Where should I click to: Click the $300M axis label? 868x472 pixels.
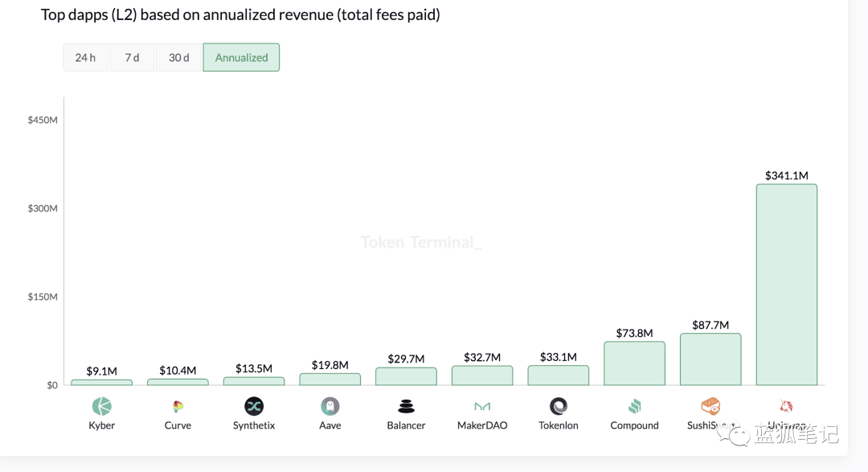coord(43,208)
